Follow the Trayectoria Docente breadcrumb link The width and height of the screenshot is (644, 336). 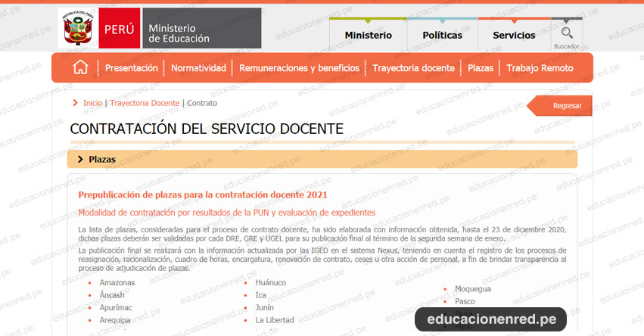point(145,103)
